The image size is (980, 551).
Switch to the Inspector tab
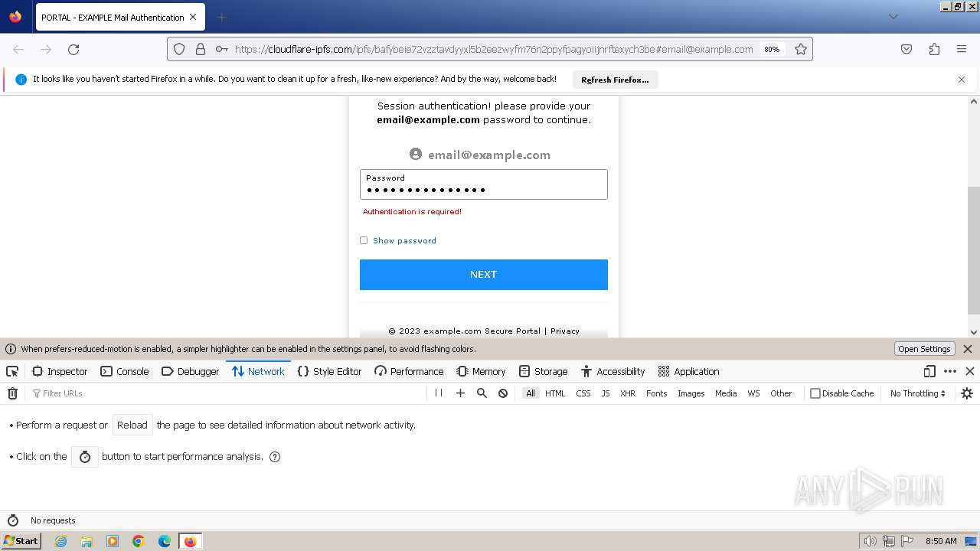(60, 371)
